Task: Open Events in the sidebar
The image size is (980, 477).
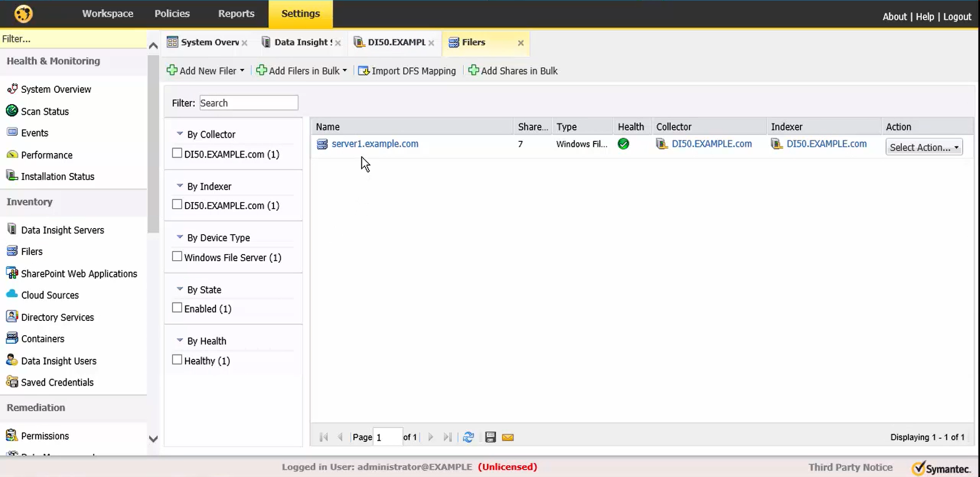Action: coord(35,133)
